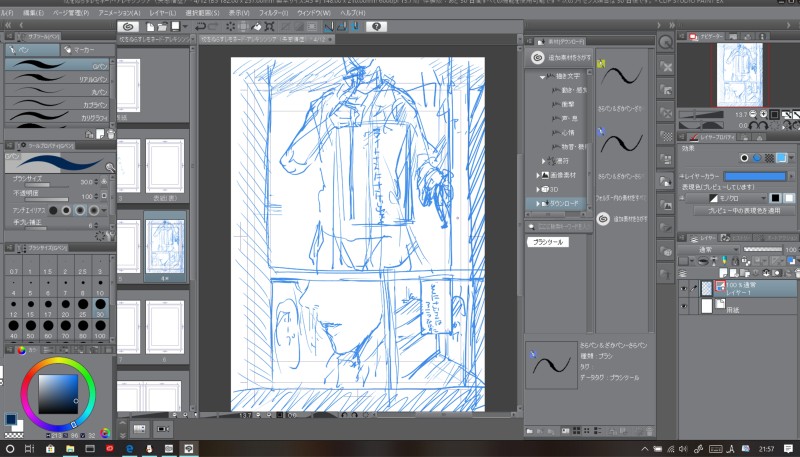This screenshot has height=457, width=800.
Task: Select the リアルGペン brush
Action: click(58, 77)
